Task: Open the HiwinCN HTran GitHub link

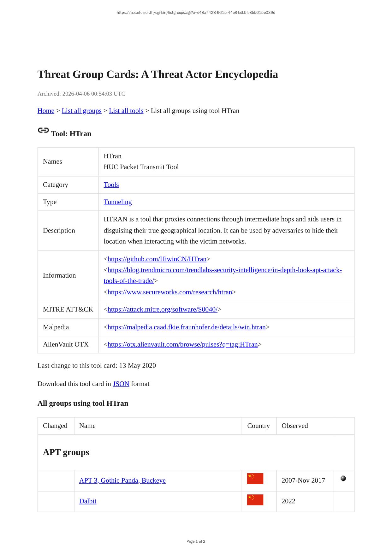Action: click(x=157, y=259)
